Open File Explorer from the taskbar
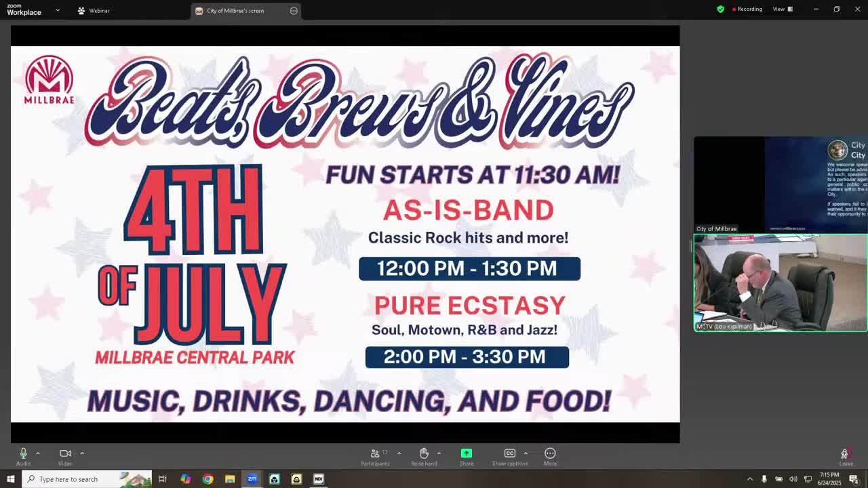 tap(230, 479)
